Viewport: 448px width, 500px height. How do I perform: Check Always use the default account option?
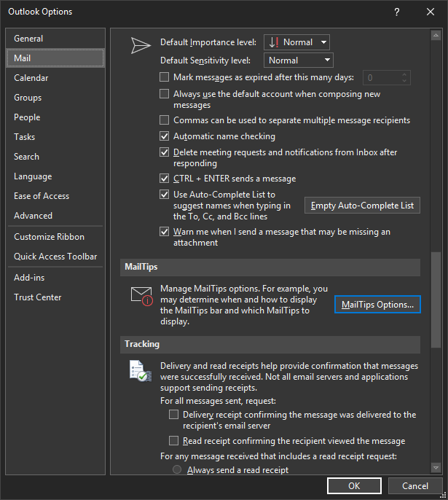pyautogui.click(x=164, y=94)
